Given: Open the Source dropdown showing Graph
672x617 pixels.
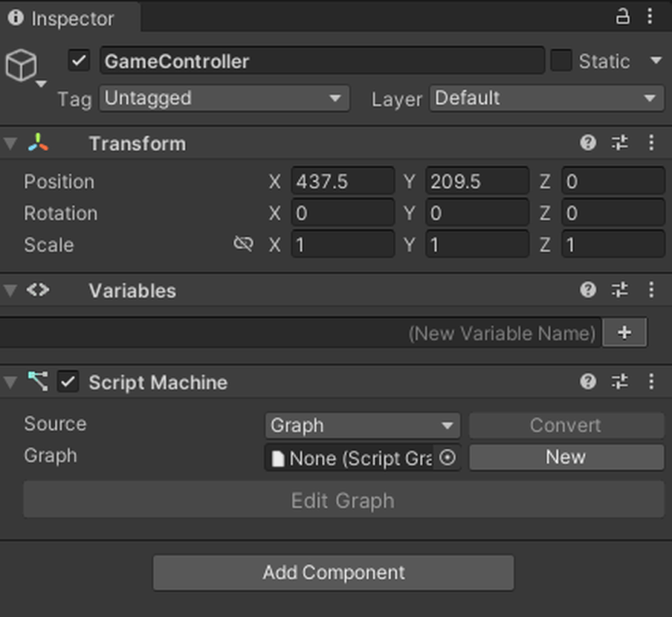Looking at the screenshot, I should 362,425.
